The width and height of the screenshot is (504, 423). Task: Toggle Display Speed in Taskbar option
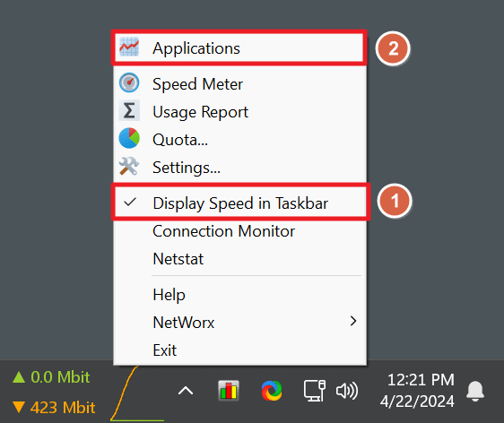pos(240,203)
